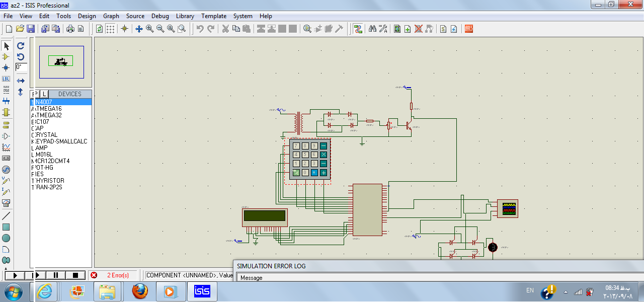Toggle the wire auto-router
Image resolution: width=644 pixels, height=302 pixels.
(x=358, y=29)
